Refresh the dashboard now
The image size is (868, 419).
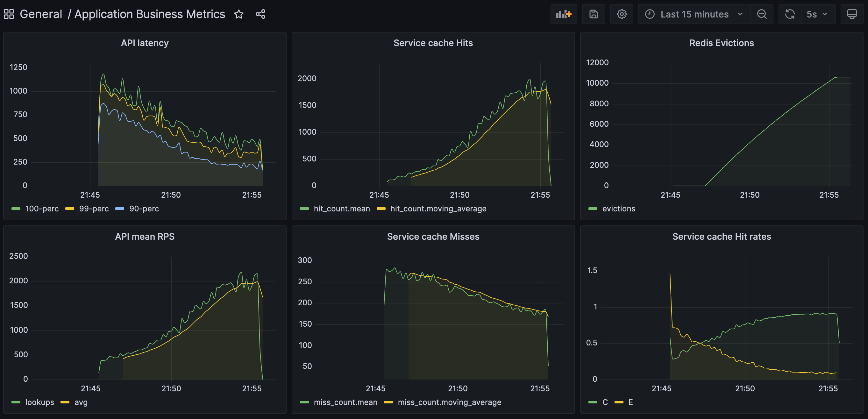click(789, 14)
